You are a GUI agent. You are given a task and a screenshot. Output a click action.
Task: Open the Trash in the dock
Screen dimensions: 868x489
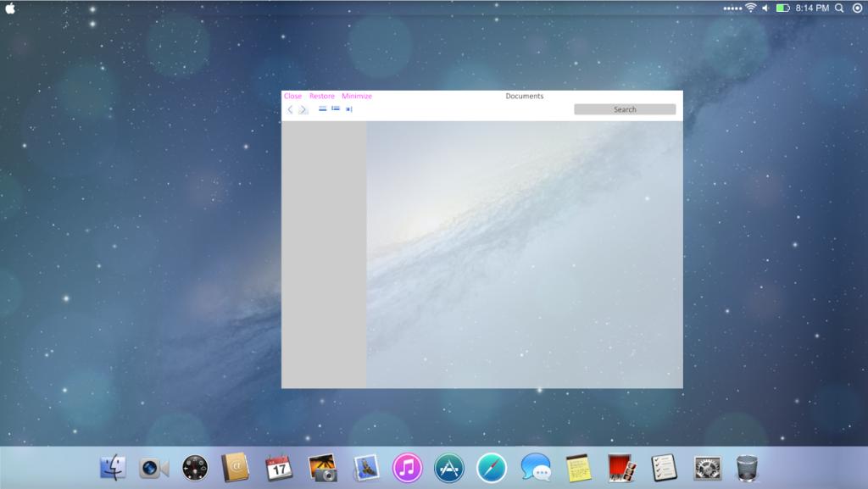747,468
